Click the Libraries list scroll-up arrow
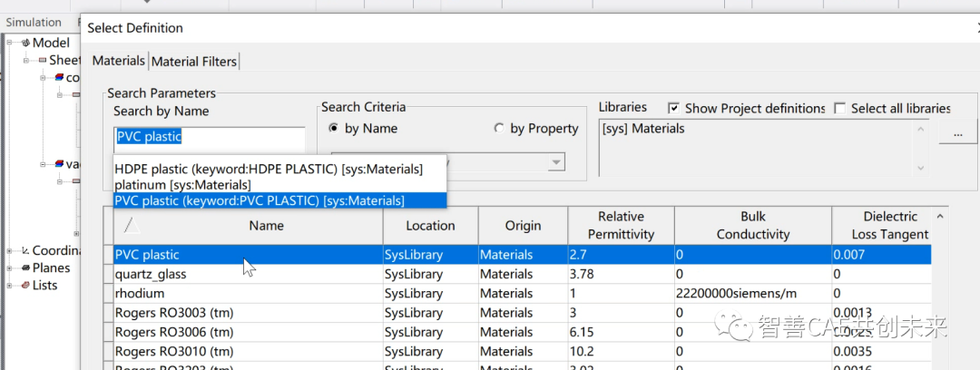This screenshot has height=370, width=980. [x=919, y=130]
